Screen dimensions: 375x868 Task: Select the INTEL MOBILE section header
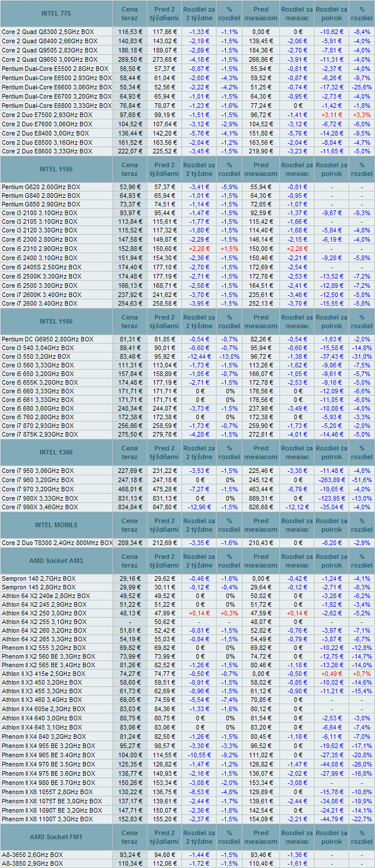pyautogui.click(x=56, y=525)
